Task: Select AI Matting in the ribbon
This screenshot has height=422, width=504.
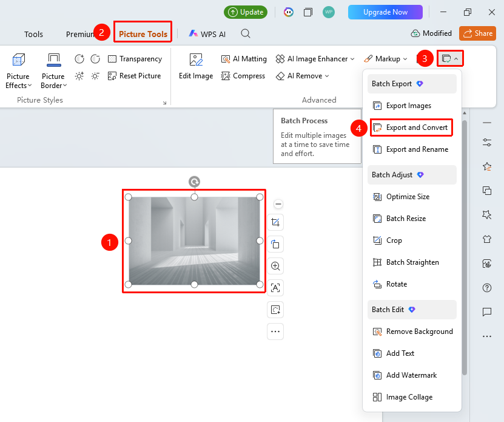Action: pos(244,59)
